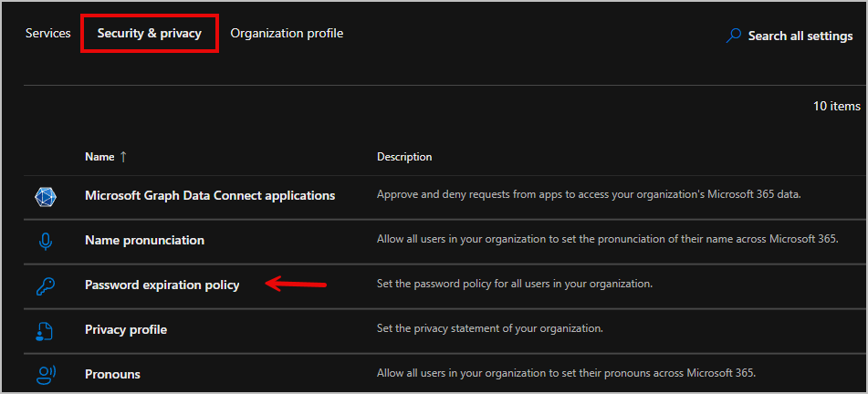Click the Password expiration policy key icon
The height and width of the screenshot is (394, 868).
(46, 285)
